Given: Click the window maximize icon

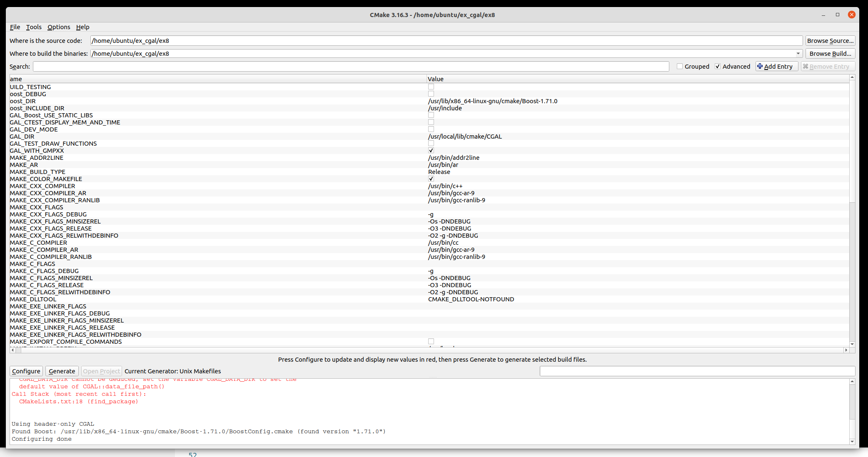Looking at the screenshot, I should click(x=838, y=15).
